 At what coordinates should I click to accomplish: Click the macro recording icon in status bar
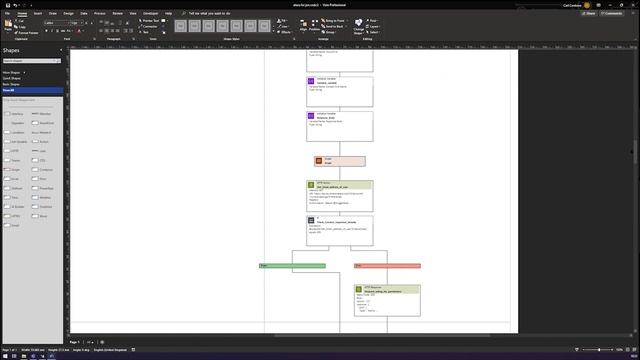tap(133, 350)
